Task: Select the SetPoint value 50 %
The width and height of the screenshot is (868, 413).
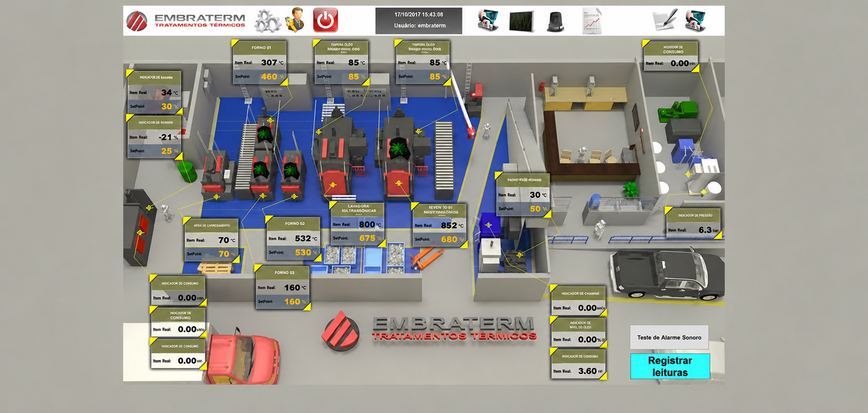Action: 538,209
